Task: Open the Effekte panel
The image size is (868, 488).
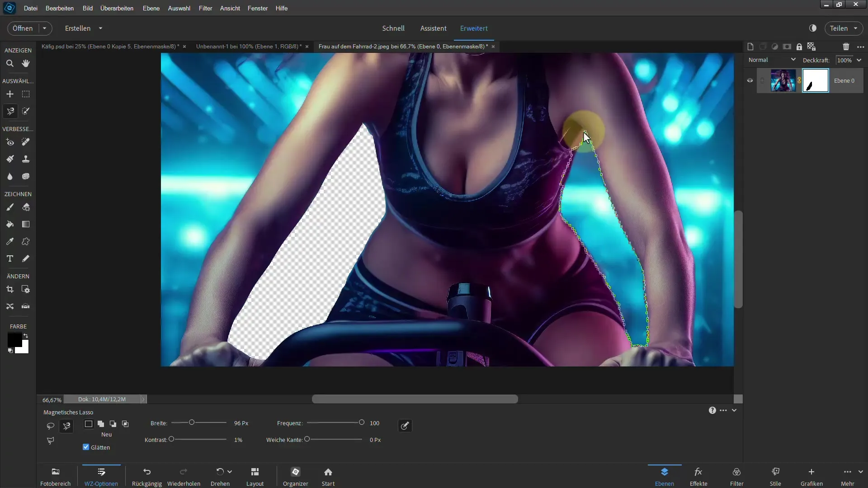Action: click(698, 477)
